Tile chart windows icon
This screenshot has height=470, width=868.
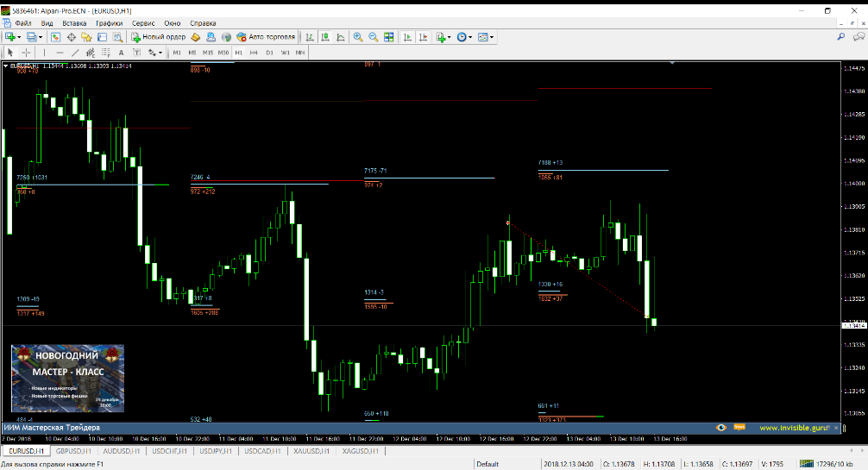pos(389,37)
